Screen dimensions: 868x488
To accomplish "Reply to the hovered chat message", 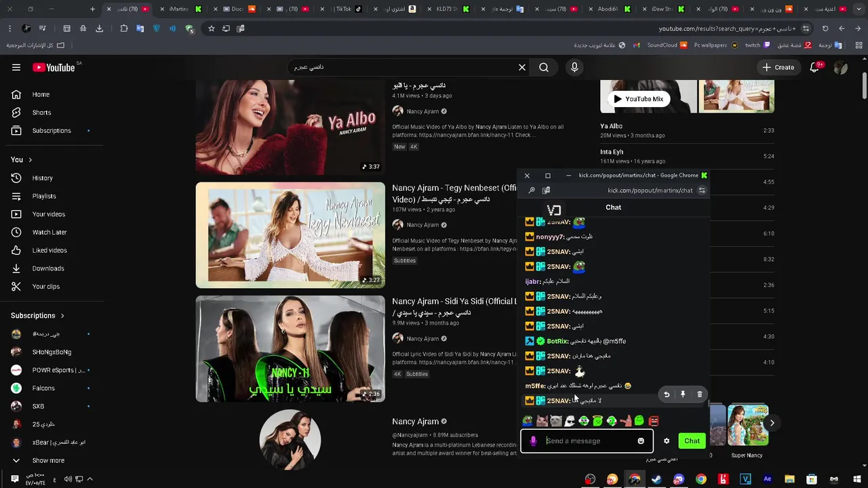I will (x=667, y=394).
